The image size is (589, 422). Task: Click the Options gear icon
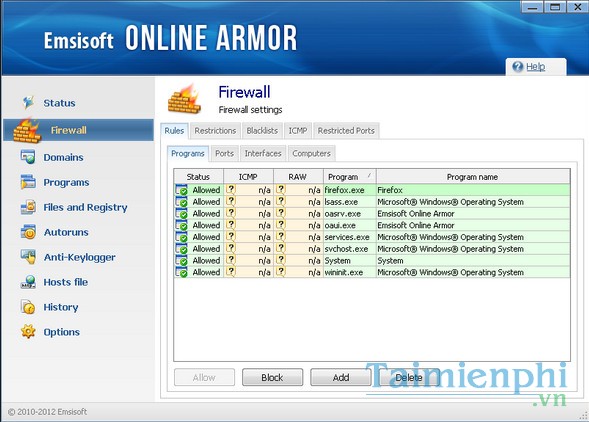[28, 332]
